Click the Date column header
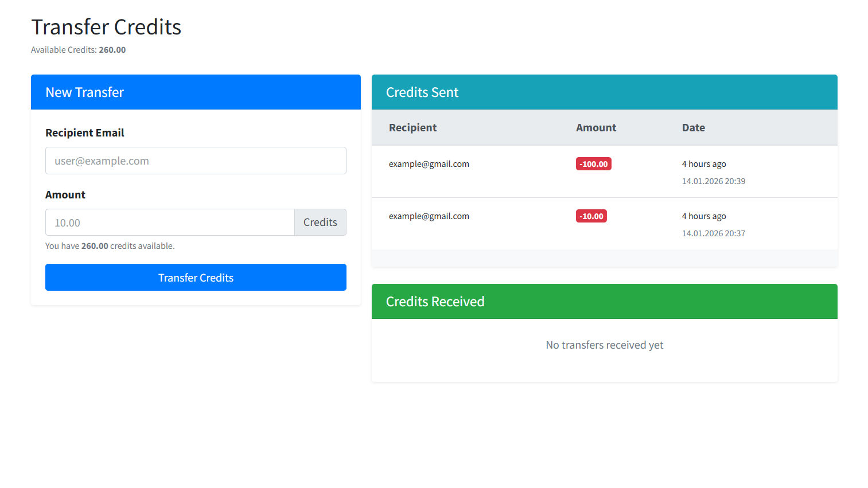 click(693, 128)
